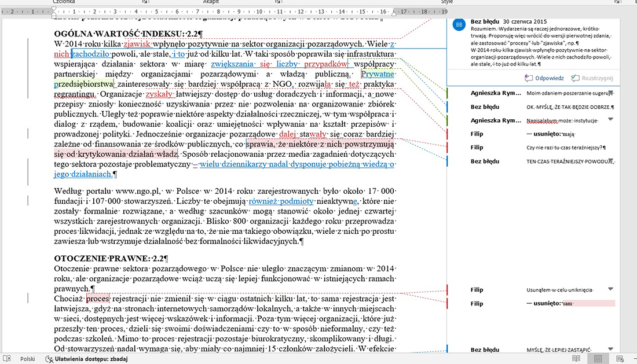Click the Odpowiedz reply arrow icon
Screen dimensions: 637x364
coord(528,78)
